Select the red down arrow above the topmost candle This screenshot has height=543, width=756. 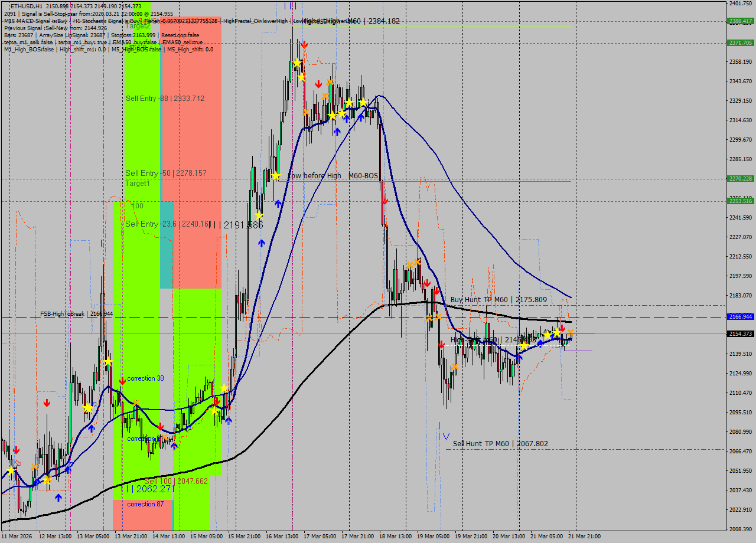(305, 45)
